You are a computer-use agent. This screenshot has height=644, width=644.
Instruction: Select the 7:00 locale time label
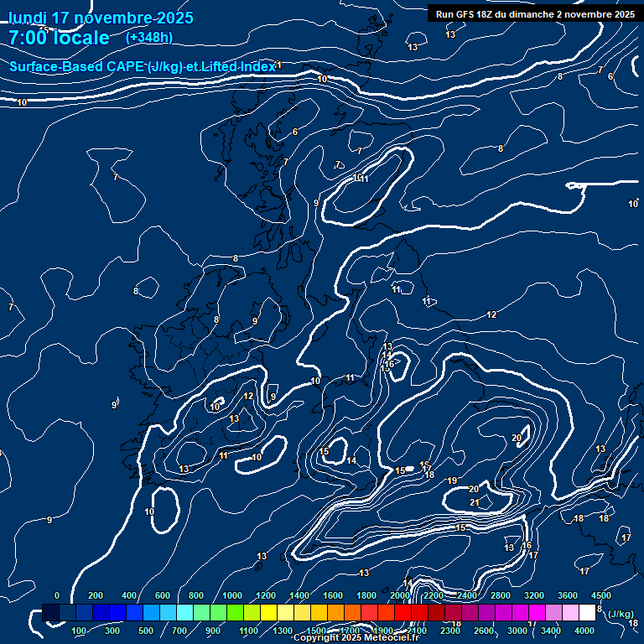click(x=59, y=38)
